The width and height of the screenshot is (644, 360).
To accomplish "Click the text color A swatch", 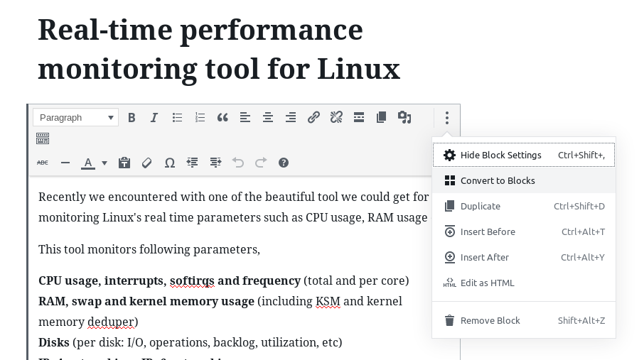I will click(x=88, y=163).
